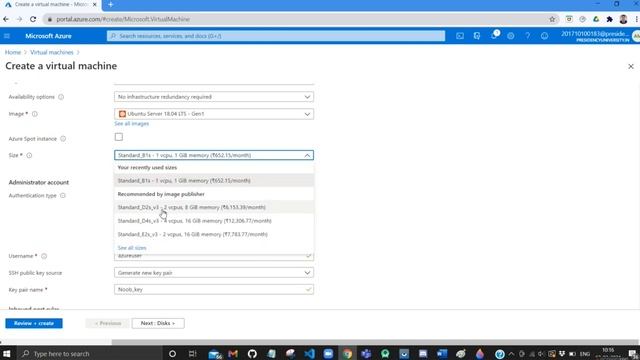Close the Create a virtual machine blade

pyautogui.click(x=631, y=66)
